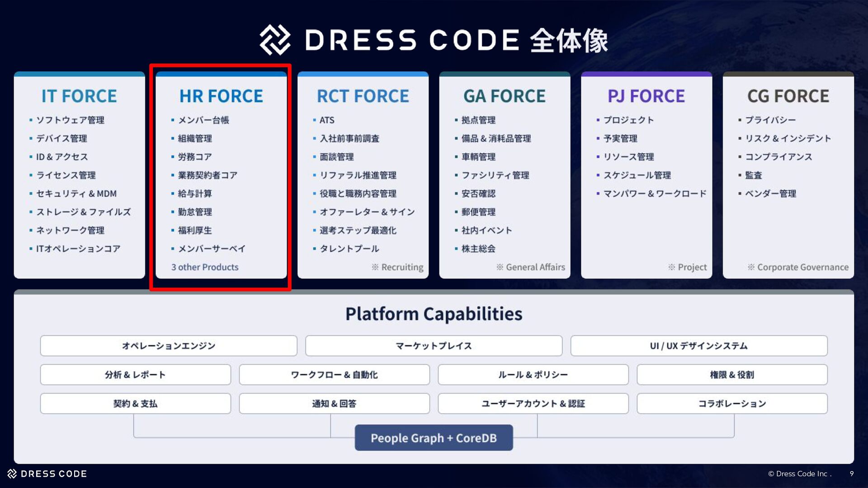Click the オペレーションエンジン box
This screenshot has height=488, width=868.
tap(169, 346)
